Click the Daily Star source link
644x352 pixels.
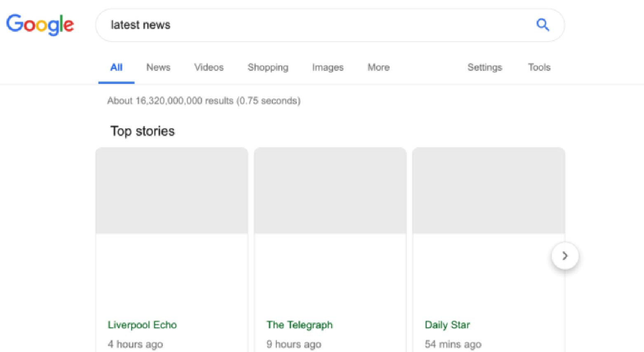coord(447,325)
